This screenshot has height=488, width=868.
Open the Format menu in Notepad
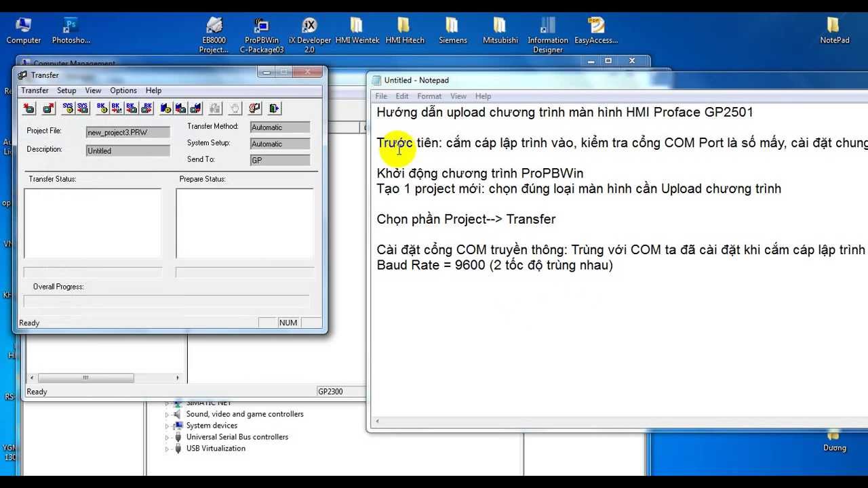click(429, 96)
